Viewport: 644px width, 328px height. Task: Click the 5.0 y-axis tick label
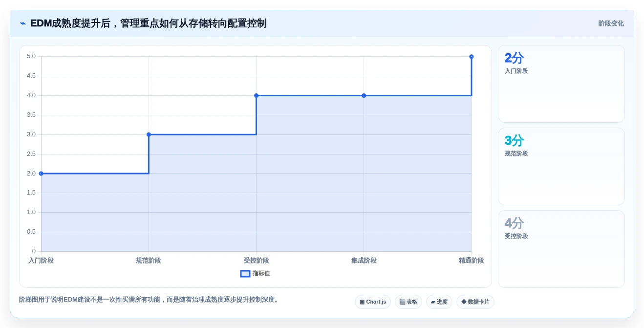click(31, 56)
